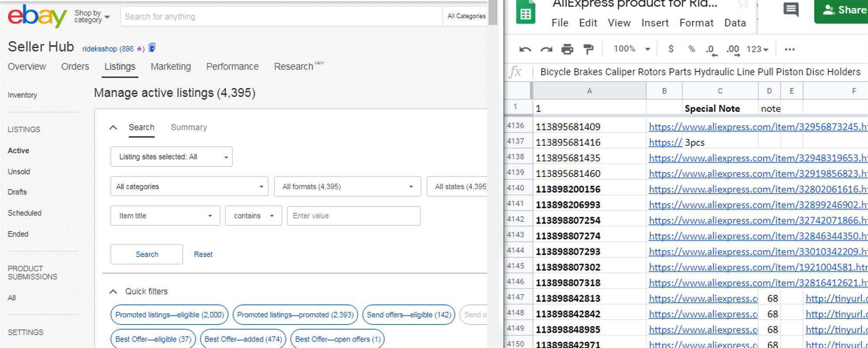Viewport: 868px width, 348px height.
Task: Click the Search button under filters
Action: click(x=147, y=254)
